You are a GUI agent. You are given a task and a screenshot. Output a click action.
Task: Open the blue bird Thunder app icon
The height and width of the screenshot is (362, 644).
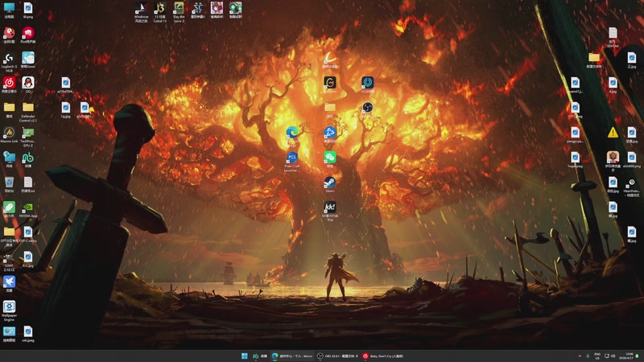pyautogui.click(x=9, y=284)
